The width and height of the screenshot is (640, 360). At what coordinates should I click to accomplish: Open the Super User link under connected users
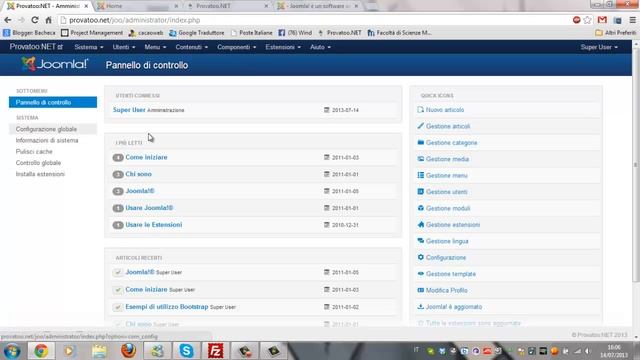[x=129, y=110]
